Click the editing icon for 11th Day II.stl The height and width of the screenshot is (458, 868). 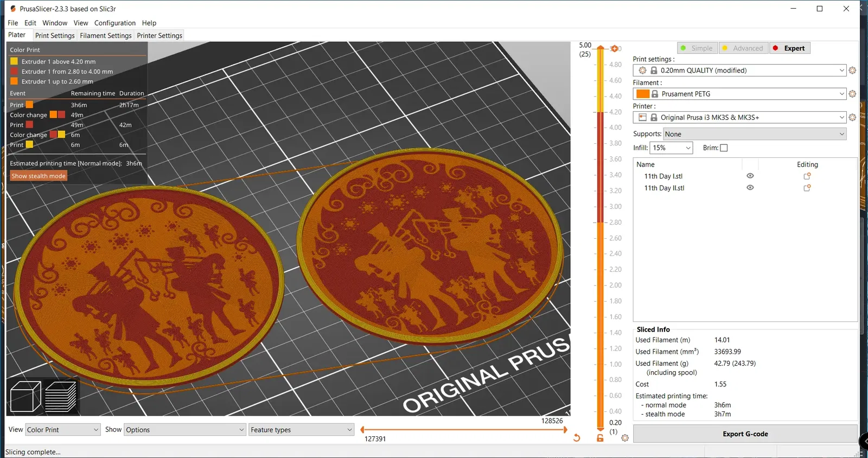(x=807, y=188)
